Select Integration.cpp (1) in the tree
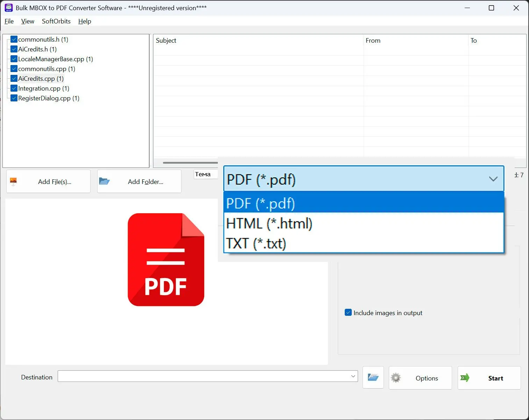The image size is (529, 420). pyautogui.click(x=44, y=88)
